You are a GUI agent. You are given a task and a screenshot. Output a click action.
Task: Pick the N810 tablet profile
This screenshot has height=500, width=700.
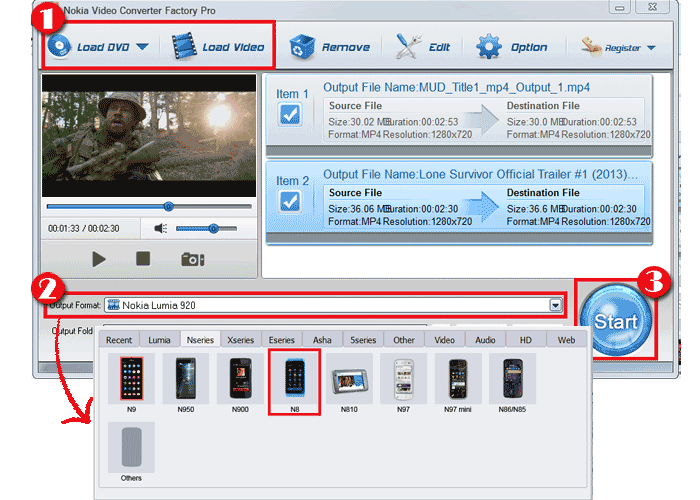(349, 383)
